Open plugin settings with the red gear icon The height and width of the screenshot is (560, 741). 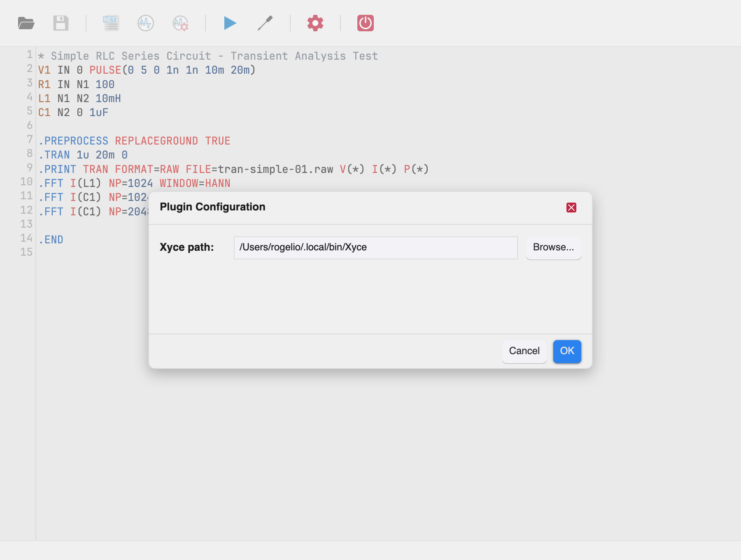tap(315, 23)
